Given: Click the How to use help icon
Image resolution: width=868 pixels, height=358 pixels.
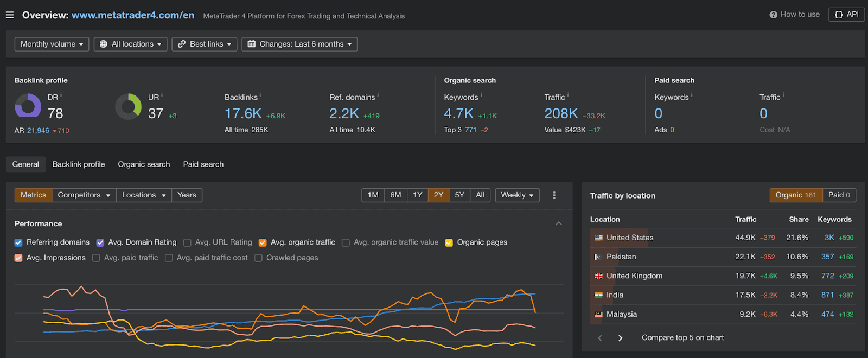Looking at the screenshot, I should coord(773,15).
